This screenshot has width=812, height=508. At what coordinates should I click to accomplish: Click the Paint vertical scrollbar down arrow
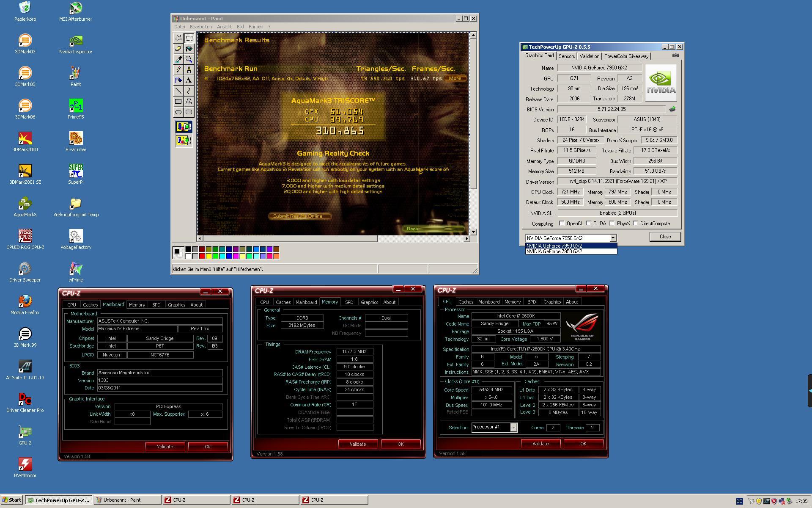tap(473, 232)
